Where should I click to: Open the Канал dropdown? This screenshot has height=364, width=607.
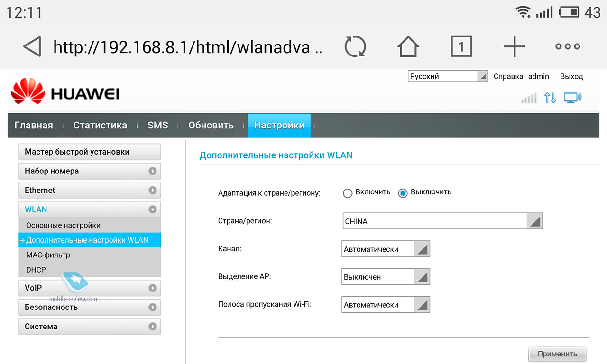[385, 249]
